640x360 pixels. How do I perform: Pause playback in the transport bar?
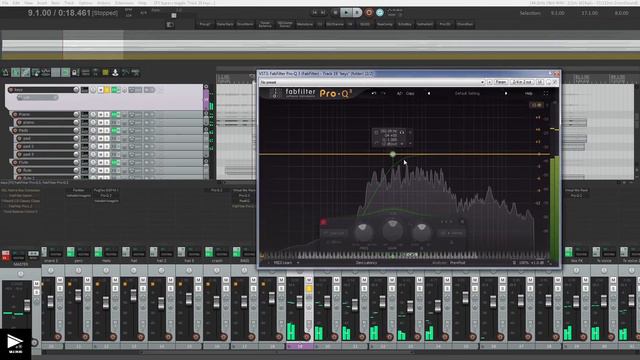(x=357, y=13)
